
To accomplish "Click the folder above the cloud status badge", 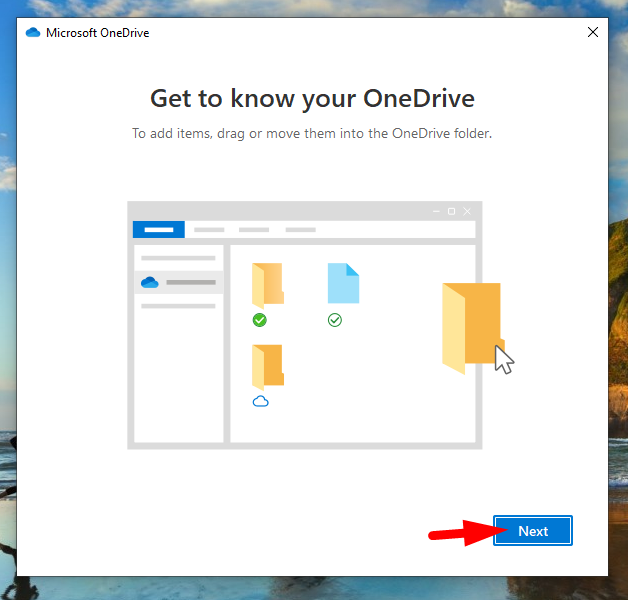I will (267, 366).
